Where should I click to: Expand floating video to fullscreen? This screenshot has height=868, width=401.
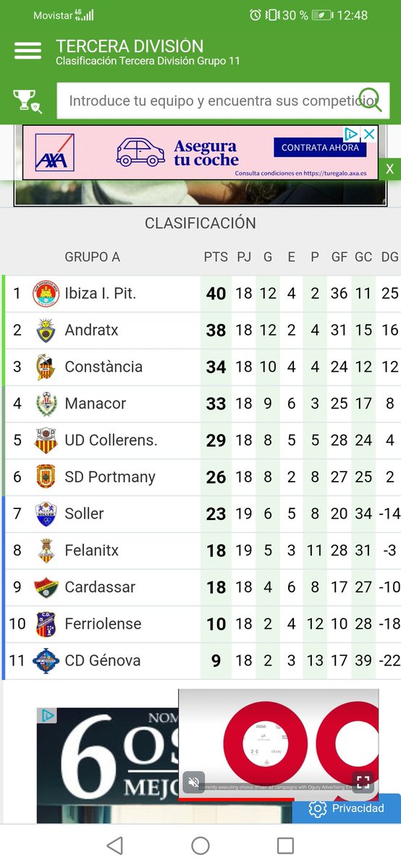pyautogui.click(x=363, y=782)
